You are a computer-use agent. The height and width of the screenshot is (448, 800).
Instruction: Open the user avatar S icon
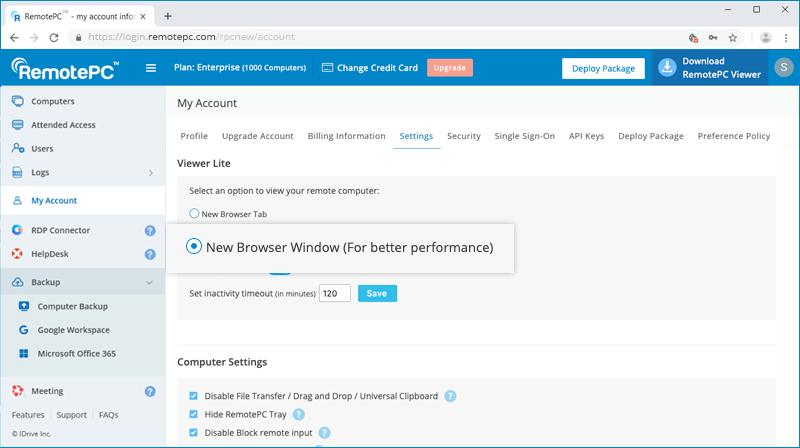click(x=783, y=68)
